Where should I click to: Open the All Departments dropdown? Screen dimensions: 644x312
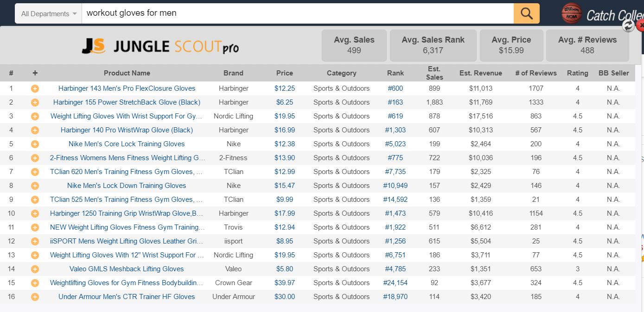pyautogui.click(x=49, y=14)
